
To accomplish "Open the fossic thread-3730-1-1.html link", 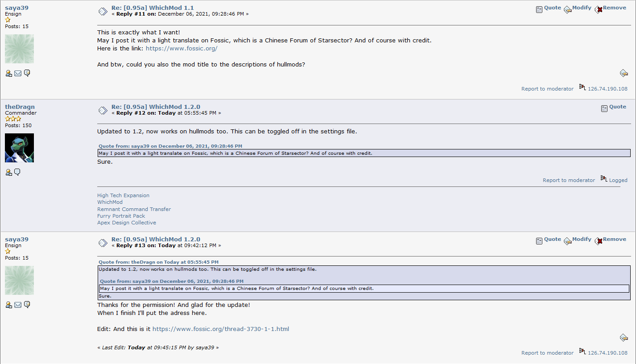I will coord(221,329).
